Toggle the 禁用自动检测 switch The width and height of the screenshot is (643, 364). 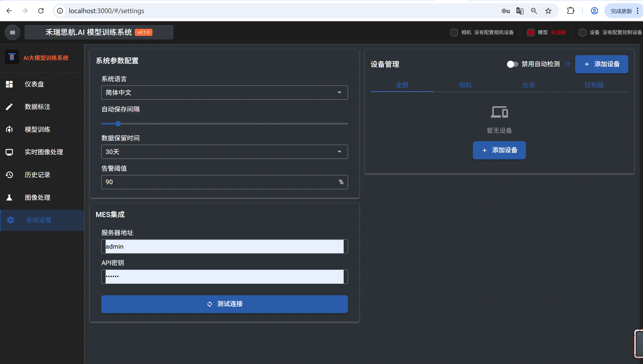pos(512,64)
